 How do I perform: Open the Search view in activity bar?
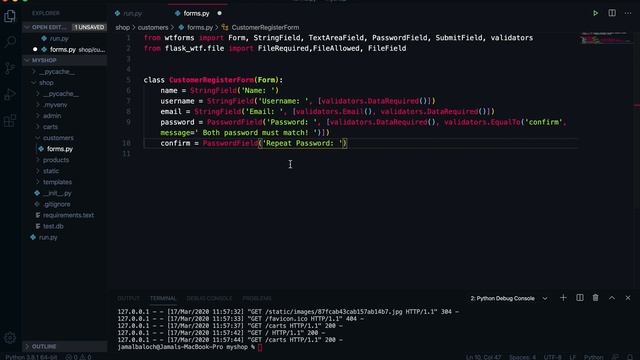10,42
